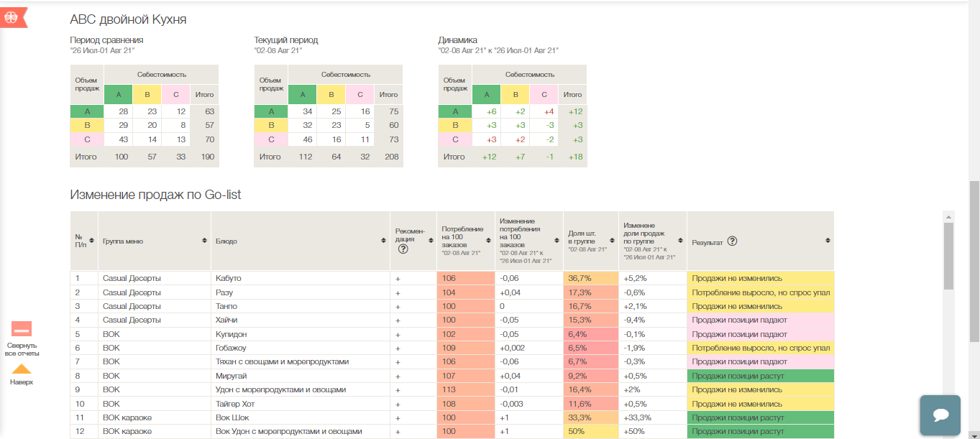Click the Тайгер Хот dish cell
980x439 pixels.
click(x=301, y=404)
